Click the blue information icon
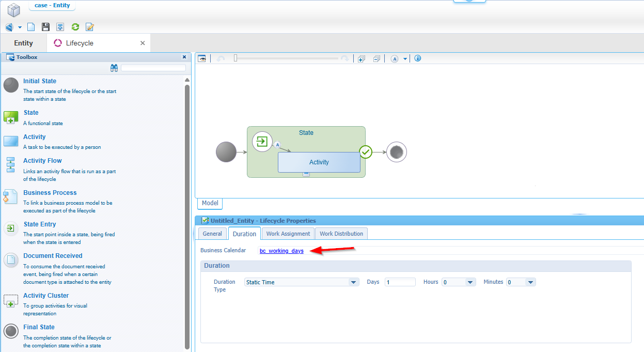Image resolution: width=644 pixels, height=352 pixels. 418,58
